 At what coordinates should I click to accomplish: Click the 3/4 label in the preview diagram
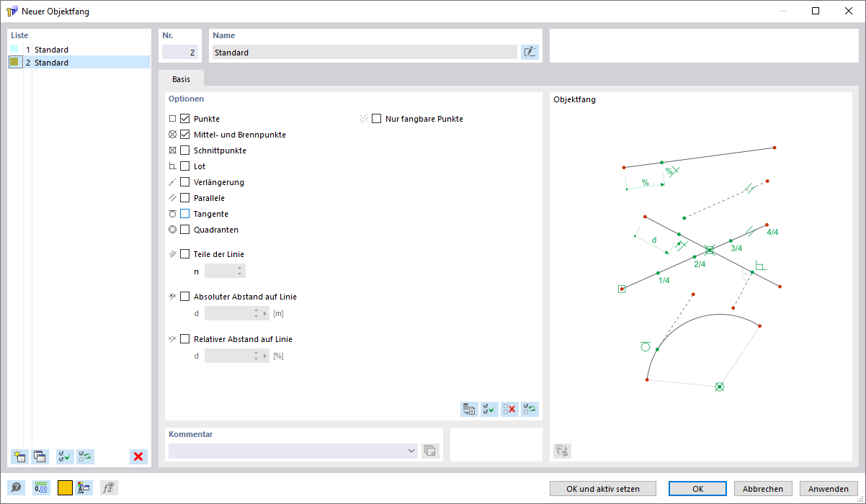[x=736, y=248]
